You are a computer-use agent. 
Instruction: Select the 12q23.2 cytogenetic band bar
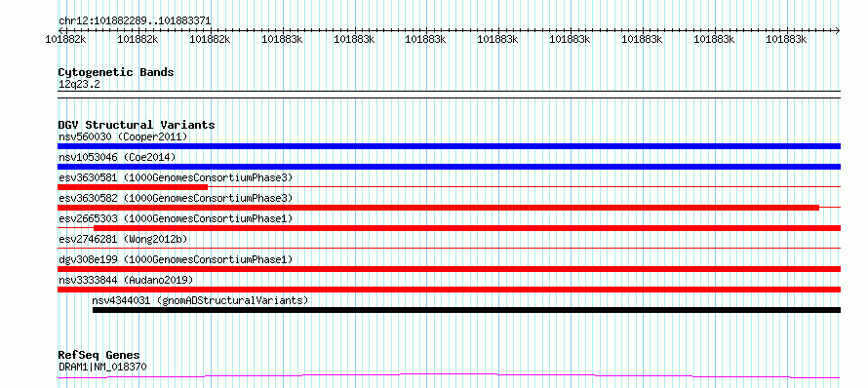tap(449, 95)
